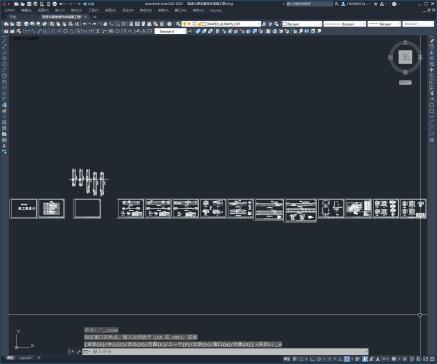Switch the Model space status bar button
Viewport: 437px width, 364px height.
tap(286, 359)
